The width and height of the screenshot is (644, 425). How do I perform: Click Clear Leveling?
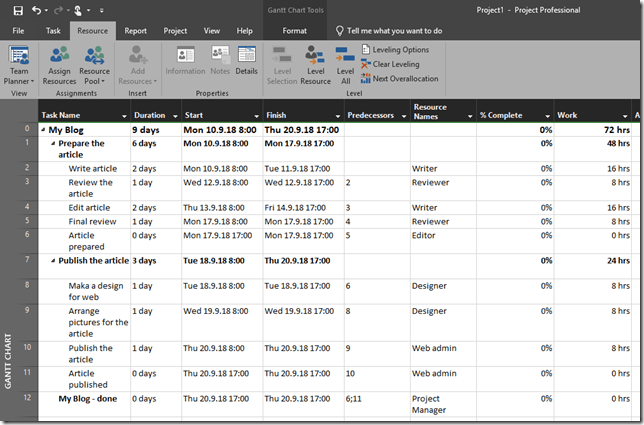point(398,64)
